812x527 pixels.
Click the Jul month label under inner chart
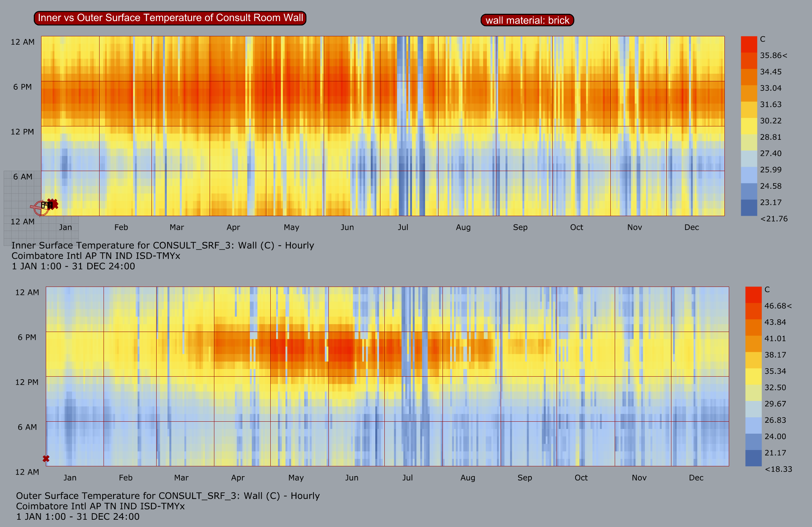[403, 227]
